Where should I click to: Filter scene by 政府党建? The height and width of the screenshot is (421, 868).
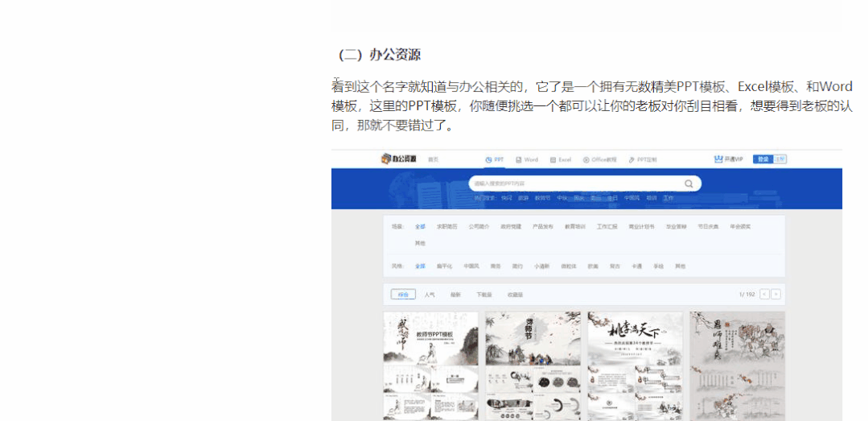(x=511, y=226)
